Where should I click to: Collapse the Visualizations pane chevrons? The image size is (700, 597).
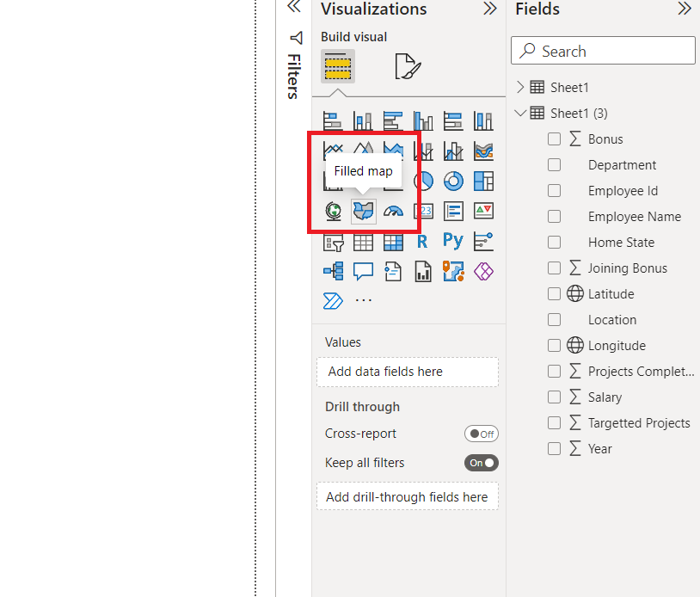tap(490, 9)
